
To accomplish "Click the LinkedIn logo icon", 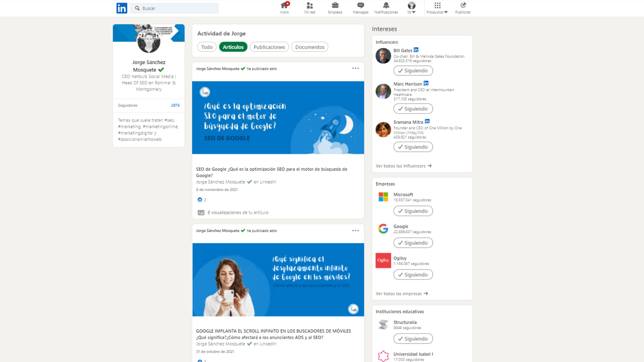I will [122, 8].
